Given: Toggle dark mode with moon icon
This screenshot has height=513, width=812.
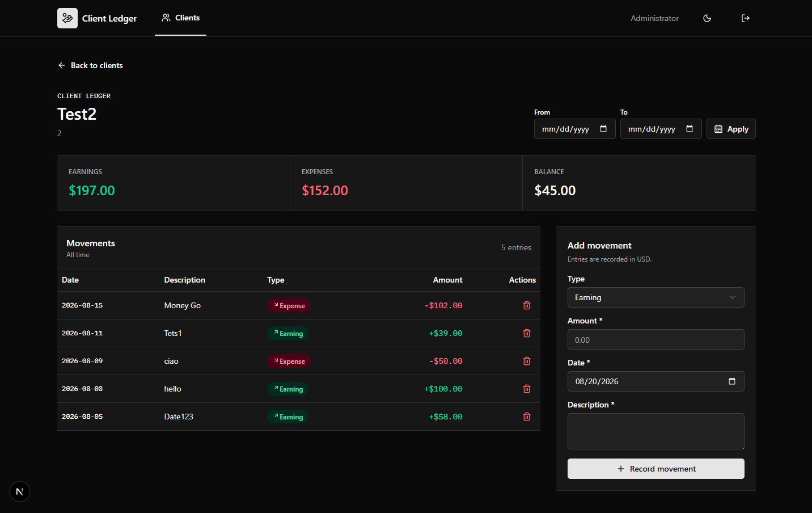Looking at the screenshot, I should pos(707,18).
